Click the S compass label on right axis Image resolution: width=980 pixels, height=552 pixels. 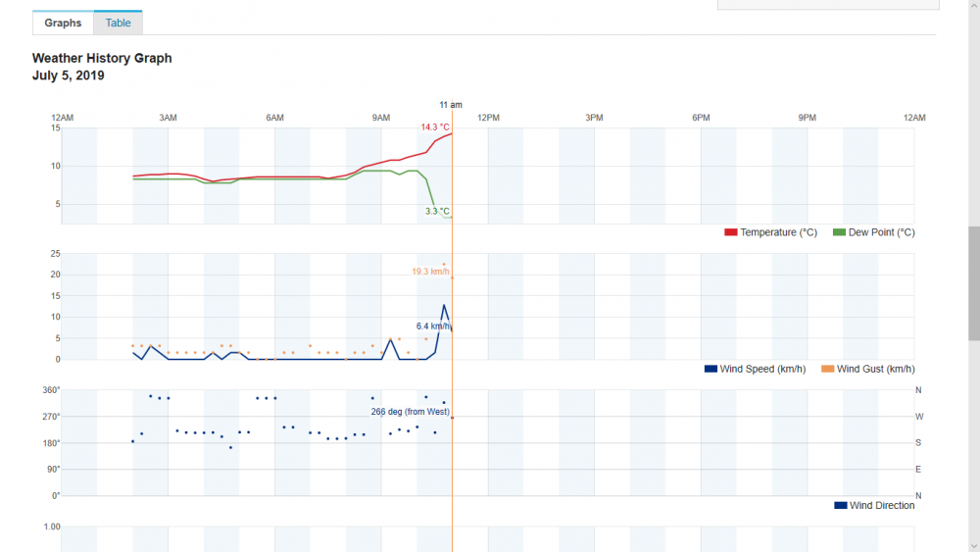(x=918, y=442)
